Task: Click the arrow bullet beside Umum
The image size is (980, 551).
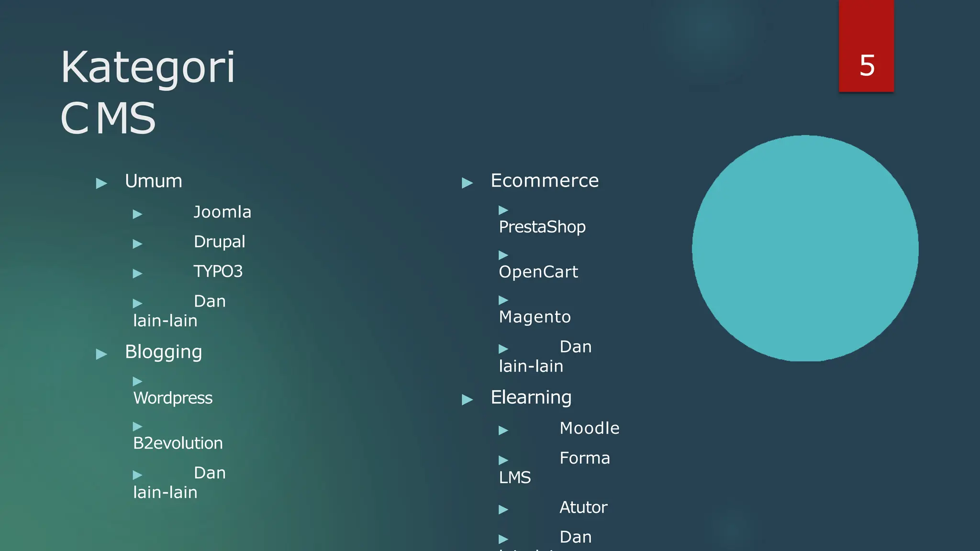Action: (x=101, y=183)
